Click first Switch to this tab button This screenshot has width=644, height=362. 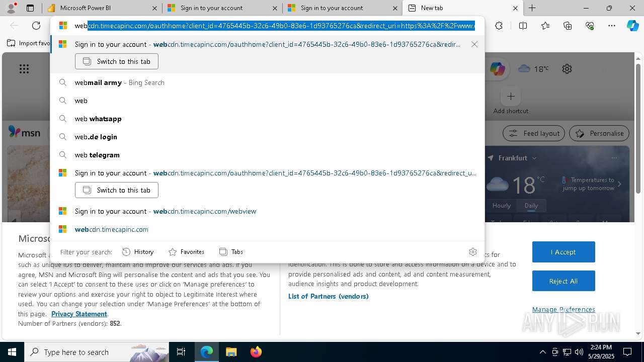[117, 61]
